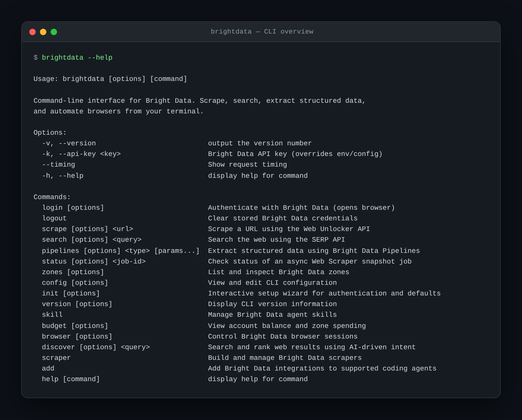Image resolution: width=522 pixels, height=420 pixels.
Task: Click the 'add' command
Action: pos(48,368)
